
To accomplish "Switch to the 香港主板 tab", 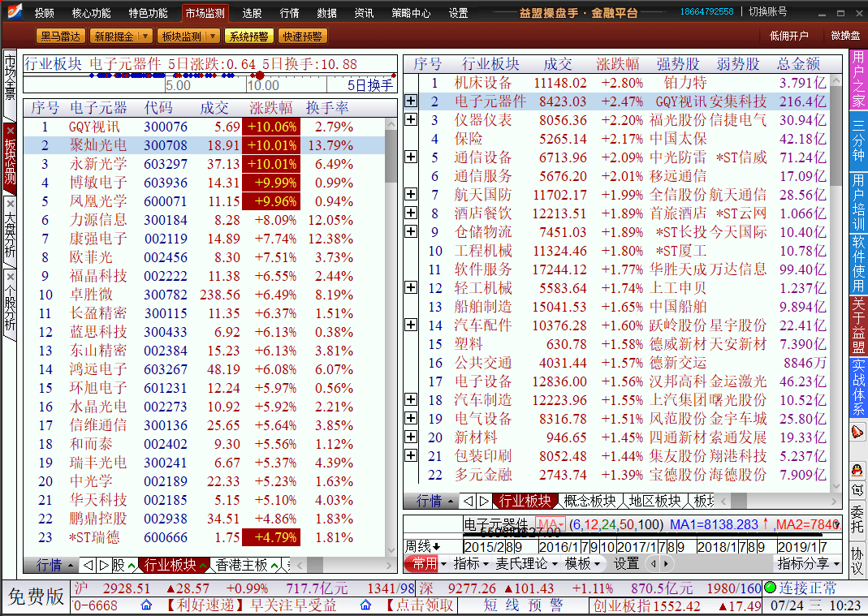I will coord(241,565).
